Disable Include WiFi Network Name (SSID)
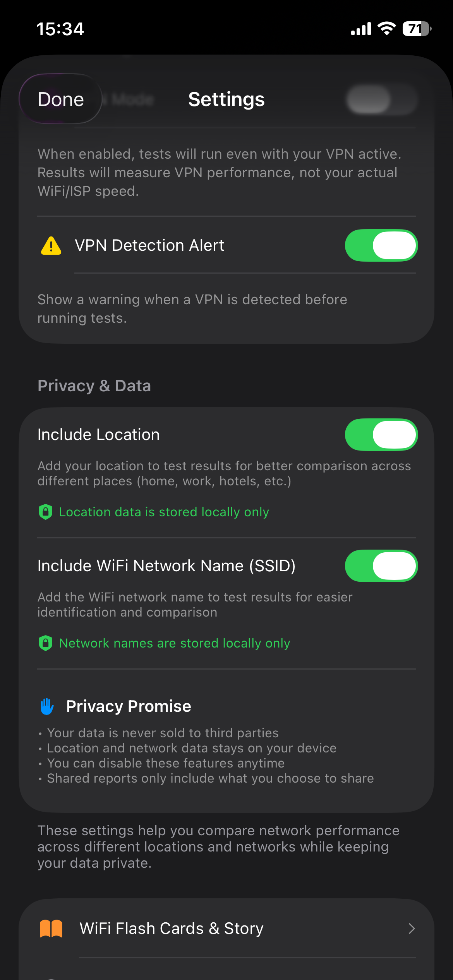 pyautogui.click(x=381, y=565)
